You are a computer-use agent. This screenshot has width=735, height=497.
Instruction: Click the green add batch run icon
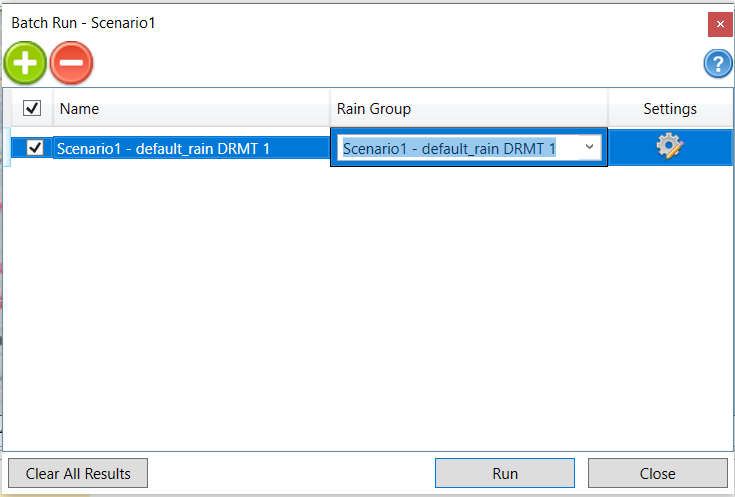click(25, 62)
